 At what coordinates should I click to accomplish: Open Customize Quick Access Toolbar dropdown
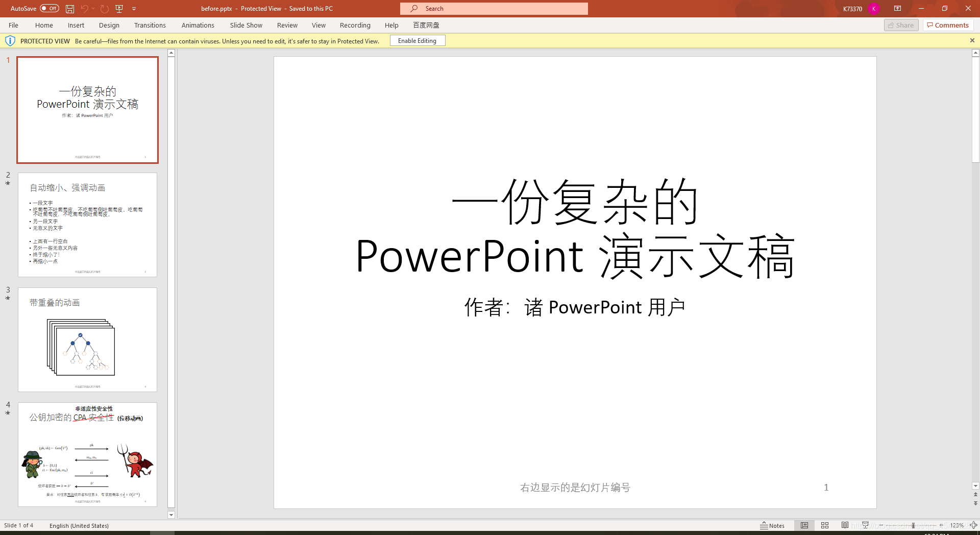tap(134, 9)
